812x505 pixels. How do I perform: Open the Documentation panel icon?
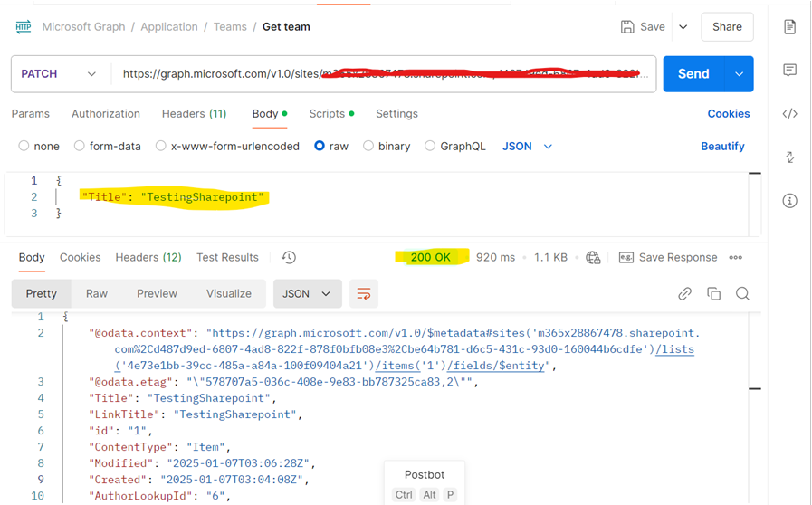pyautogui.click(x=789, y=27)
